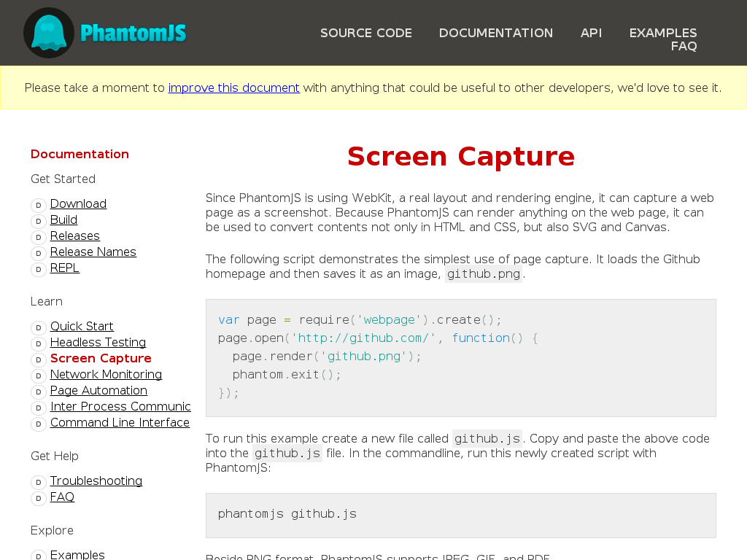The height and width of the screenshot is (560, 747).
Task: Click the inline github.js code after 'file called'
Action: click(x=487, y=438)
